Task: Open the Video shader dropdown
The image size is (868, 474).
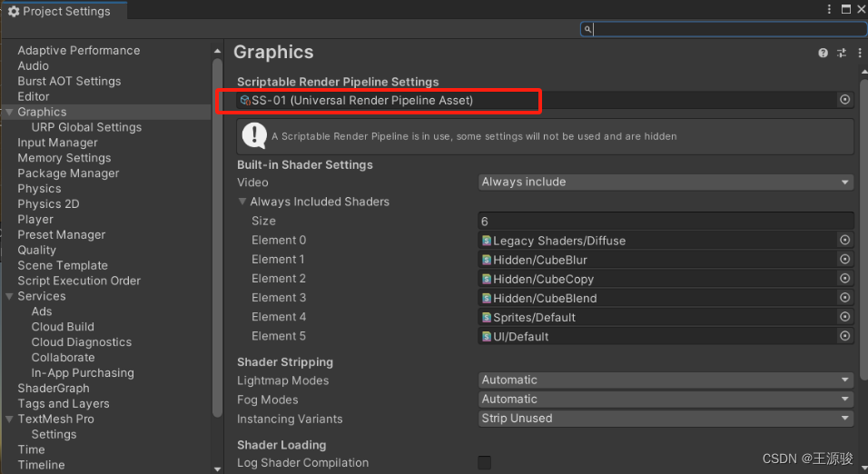Action: tap(666, 183)
